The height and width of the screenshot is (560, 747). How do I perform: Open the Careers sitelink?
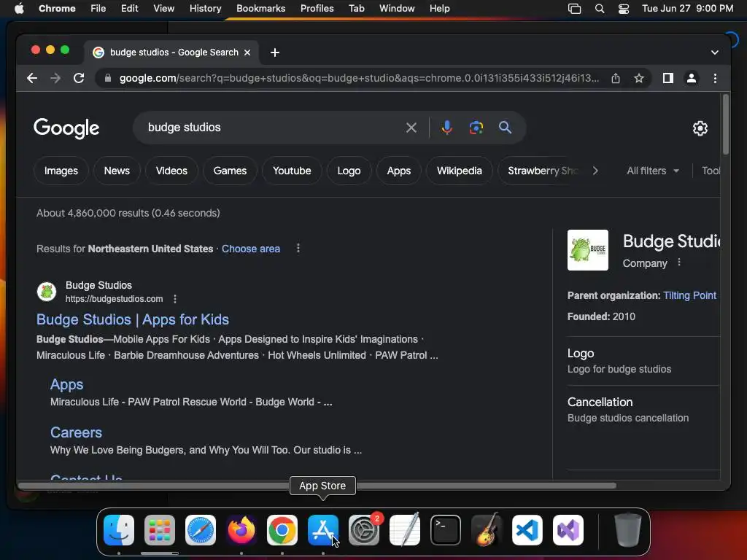tap(76, 432)
